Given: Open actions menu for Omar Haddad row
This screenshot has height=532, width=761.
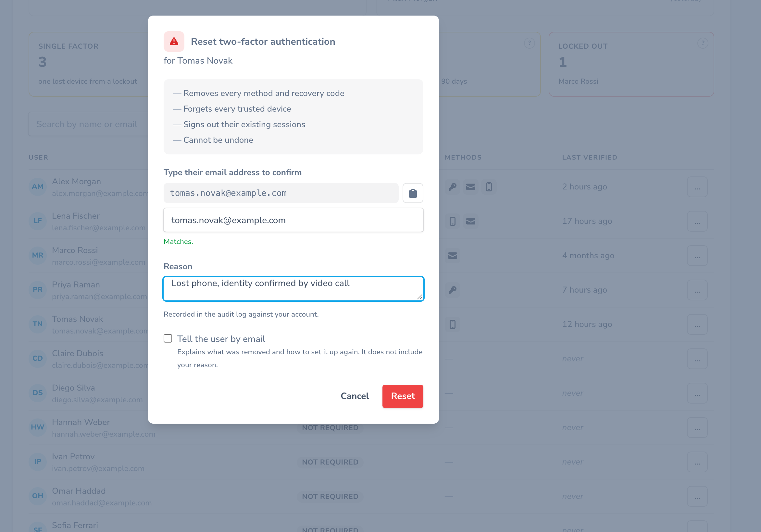Looking at the screenshot, I should click(x=697, y=496).
